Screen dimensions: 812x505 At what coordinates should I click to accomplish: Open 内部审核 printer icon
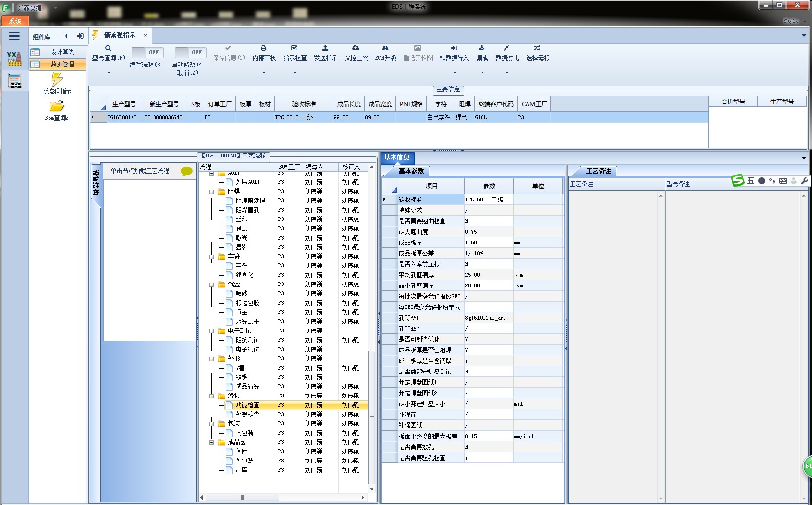pyautogui.click(x=263, y=48)
